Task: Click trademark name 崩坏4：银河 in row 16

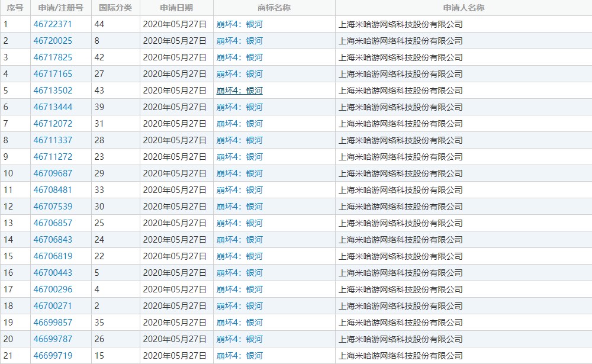Action: [239, 273]
